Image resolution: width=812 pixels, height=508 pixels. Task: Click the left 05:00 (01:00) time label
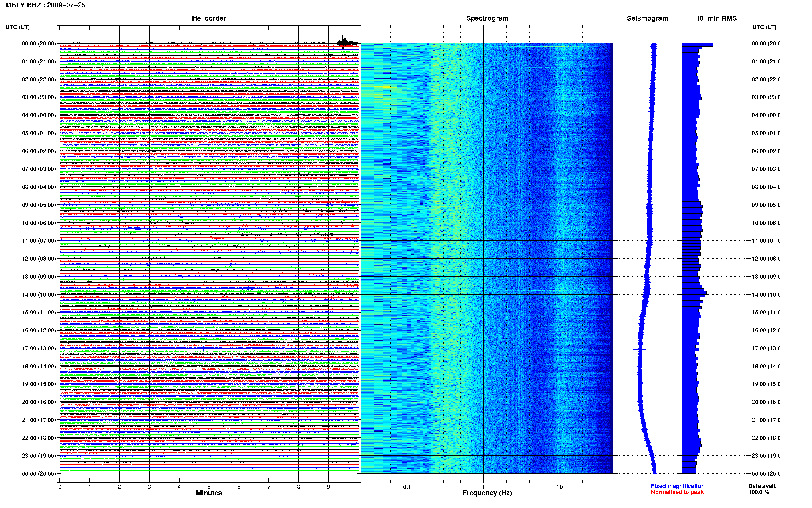pos(39,133)
